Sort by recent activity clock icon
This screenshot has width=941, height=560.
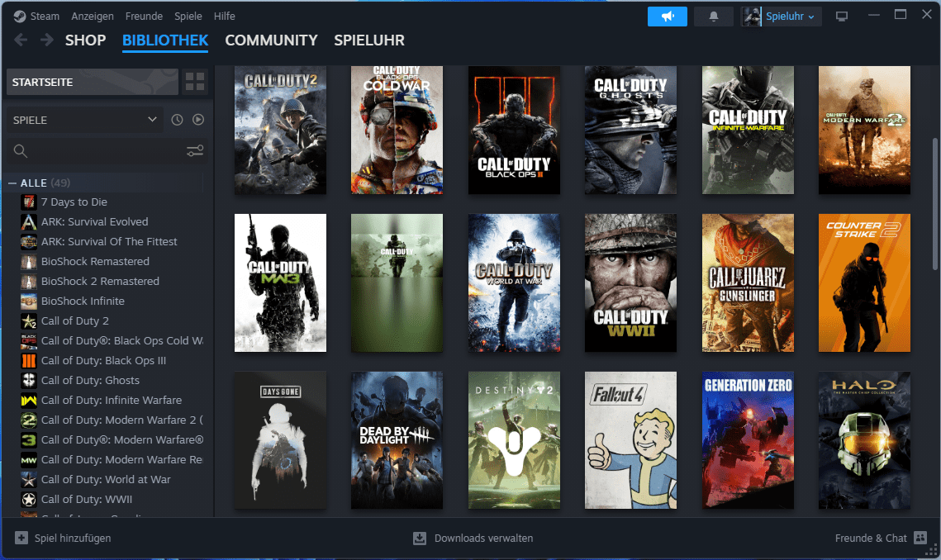[x=177, y=120]
